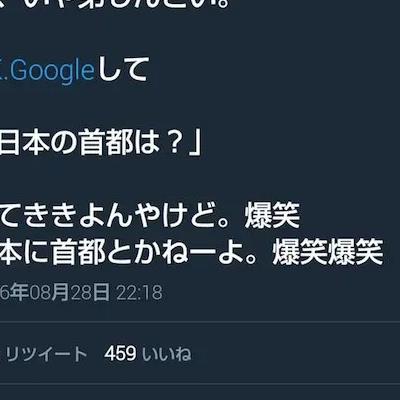Viewport: 400px width, 400px height.
Task: Click the 年 character in the timestamp
Action: (x=21, y=293)
